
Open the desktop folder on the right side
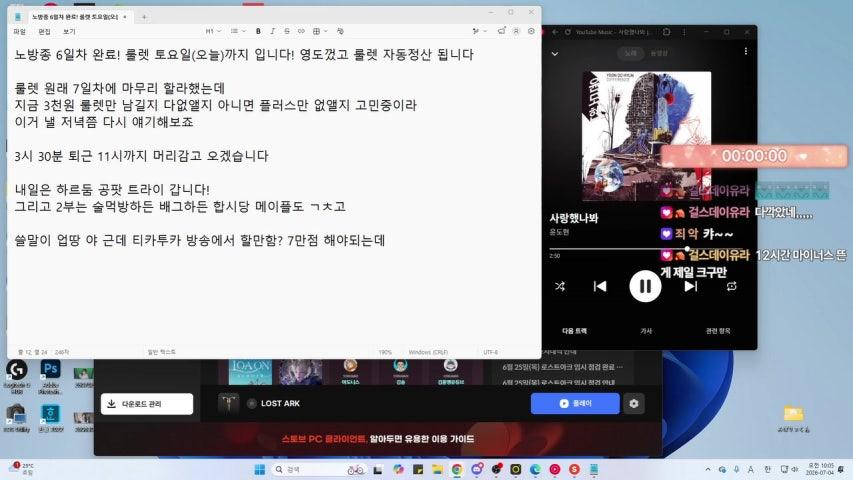[x=793, y=418]
